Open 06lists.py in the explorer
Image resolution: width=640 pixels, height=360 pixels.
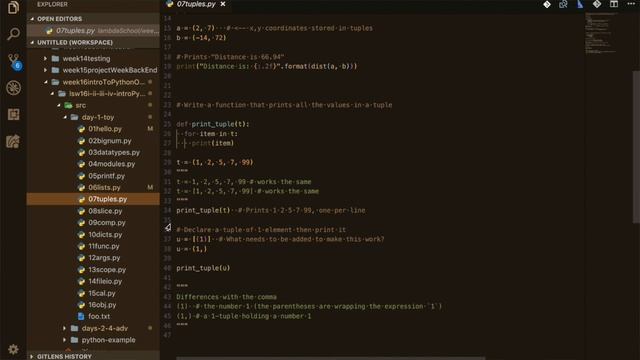[93, 187]
